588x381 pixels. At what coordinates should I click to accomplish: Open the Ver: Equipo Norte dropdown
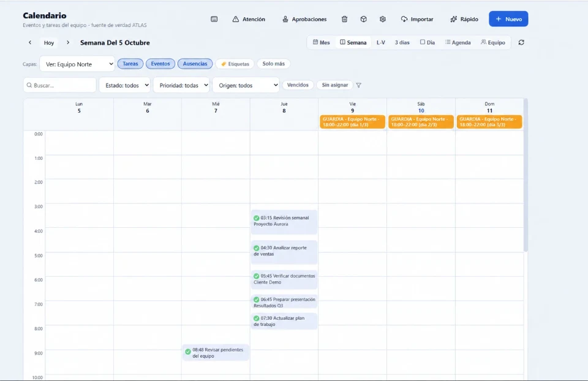(x=77, y=64)
